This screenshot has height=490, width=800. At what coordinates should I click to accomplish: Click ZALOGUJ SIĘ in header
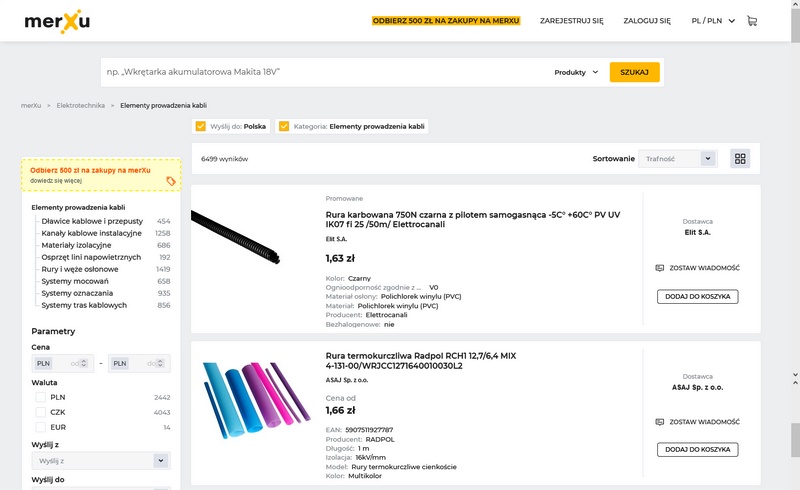(647, 21)
